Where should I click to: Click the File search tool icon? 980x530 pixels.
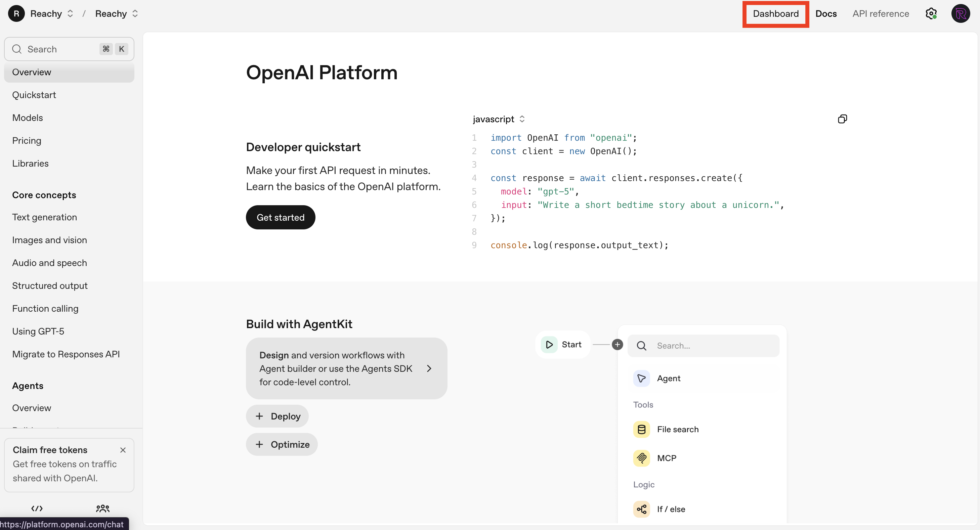click(x=641, y=429)
